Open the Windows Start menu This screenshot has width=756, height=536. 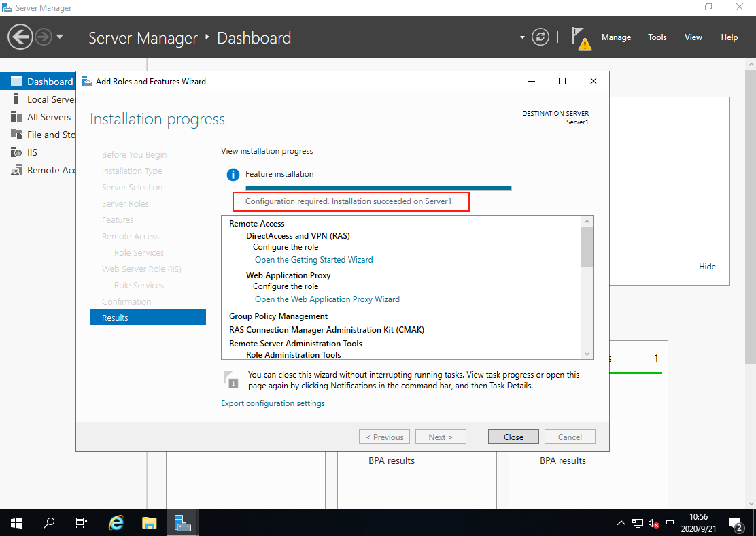click(16, 523)
